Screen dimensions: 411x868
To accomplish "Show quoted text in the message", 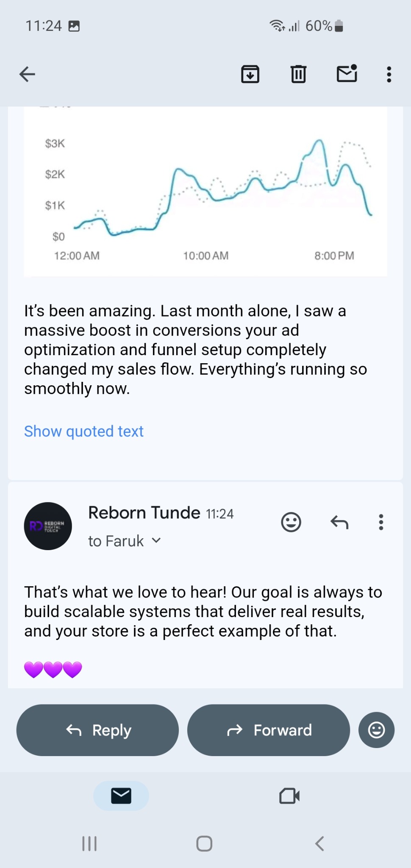I will tap(84, 431).
